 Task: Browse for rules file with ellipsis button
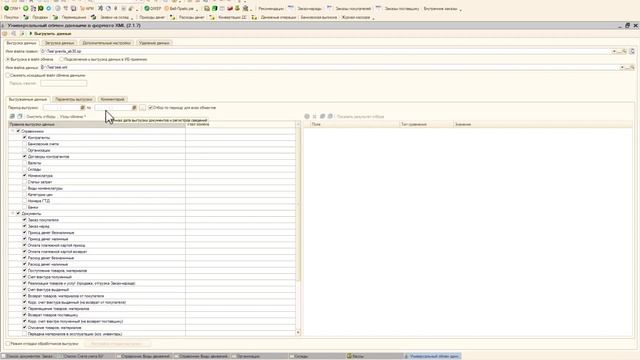619,51
